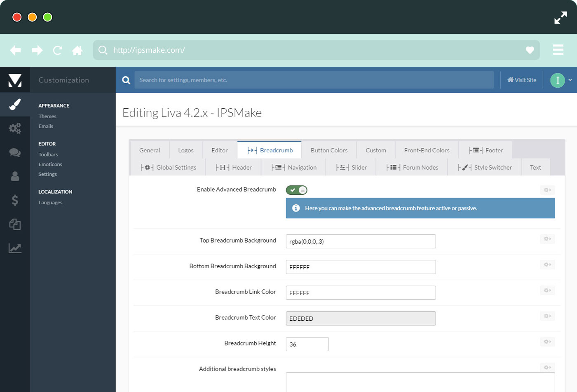Image resolution: width=577 pixels, height=392 pixels.
Task: Open the Statistics chart sidebar icon
Action: (x=15, y=248)
